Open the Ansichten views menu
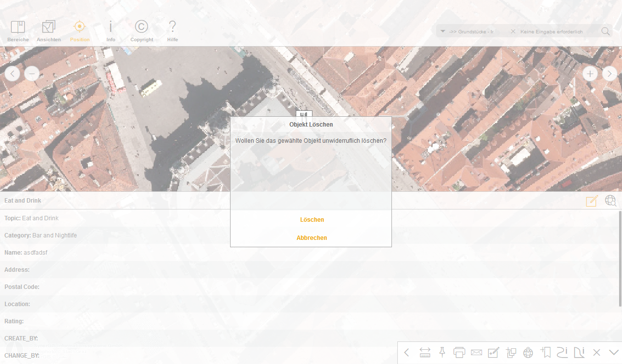This screenshot has height=364, width=622. tap(49, 31)
